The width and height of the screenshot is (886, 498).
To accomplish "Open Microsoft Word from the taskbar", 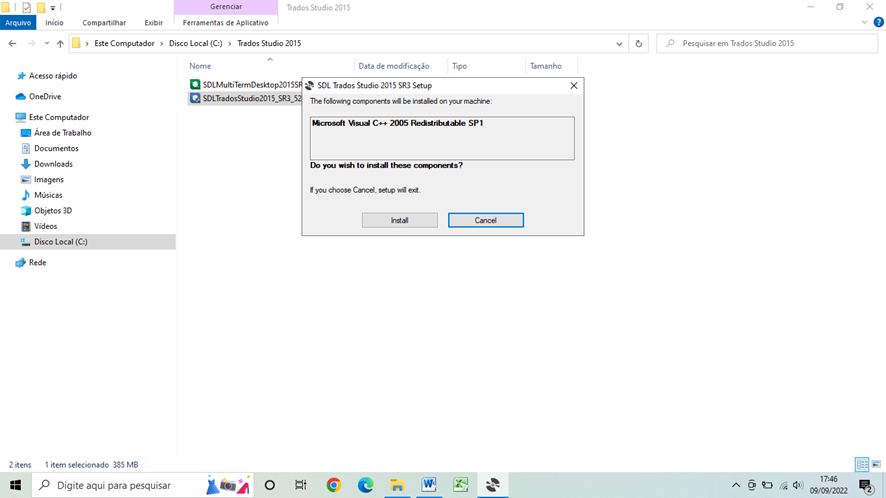I will pyautogui.click(x=428, y=485).
